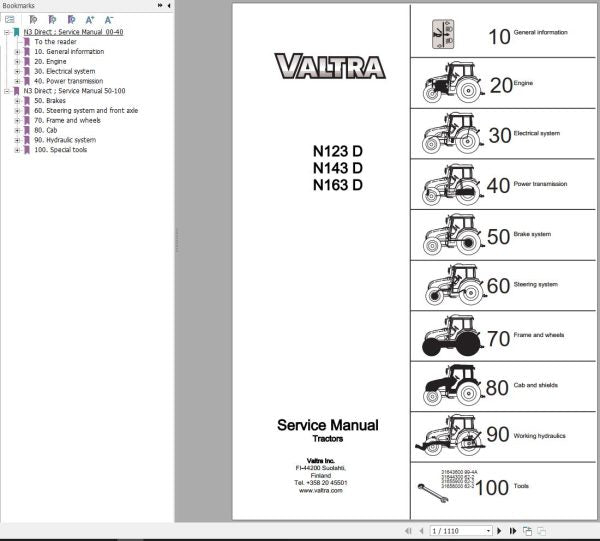Open the 'To the reader' bookmark
Viewport: 600px width, 541px height.
pyautogui.click(x=55, y=42)
